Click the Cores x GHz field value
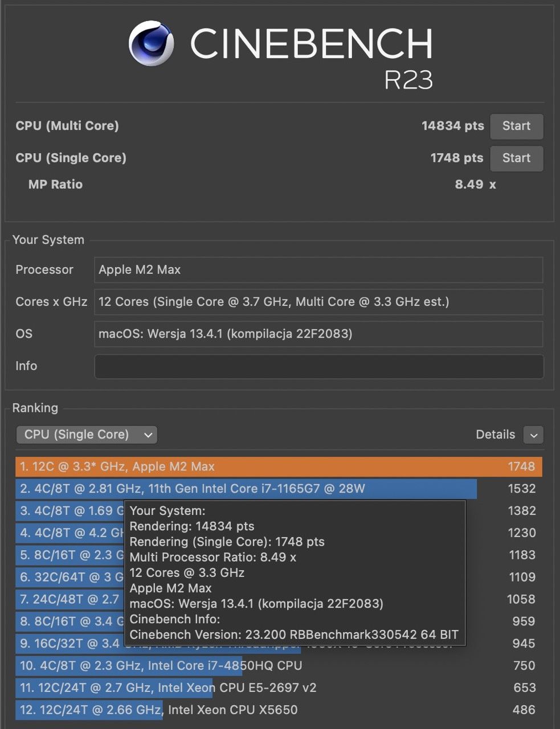Screen dimensions: 560x729 318,302
